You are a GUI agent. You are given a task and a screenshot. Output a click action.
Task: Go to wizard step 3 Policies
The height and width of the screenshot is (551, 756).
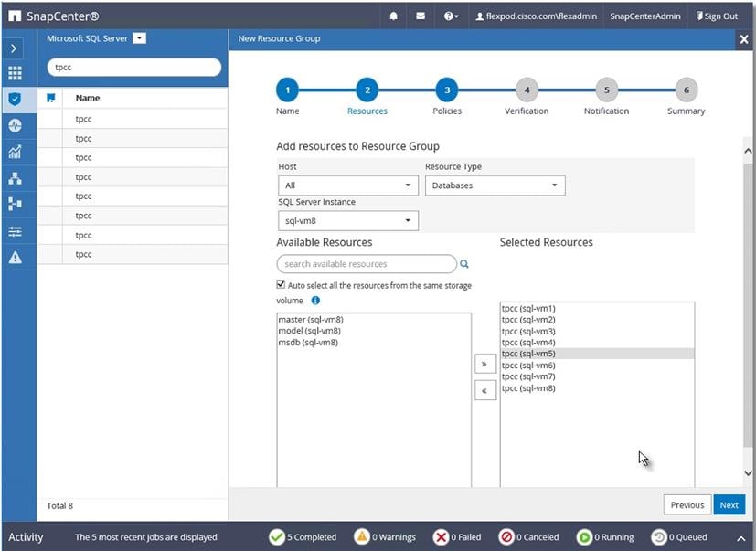[447, 90]
